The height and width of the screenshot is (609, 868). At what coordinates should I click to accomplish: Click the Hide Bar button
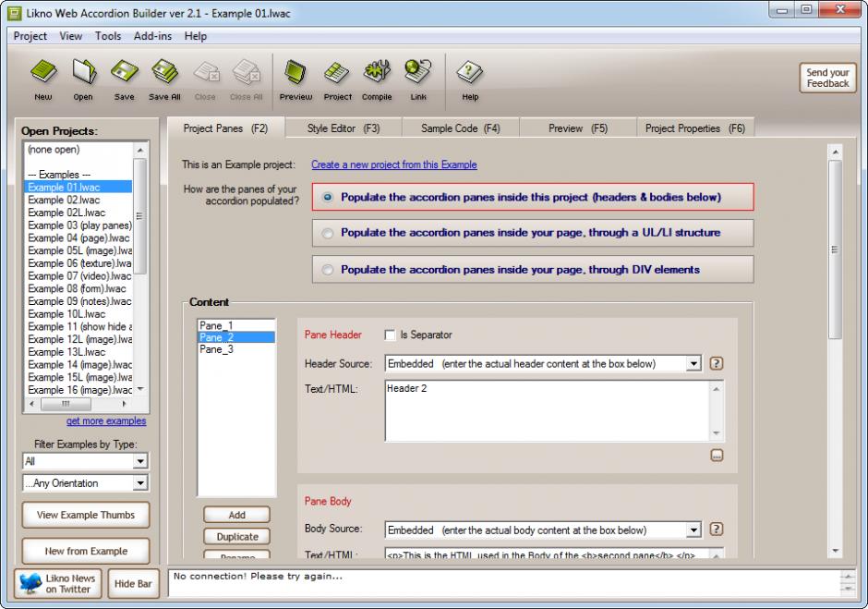pyautogui.click(x=133, y=583)
